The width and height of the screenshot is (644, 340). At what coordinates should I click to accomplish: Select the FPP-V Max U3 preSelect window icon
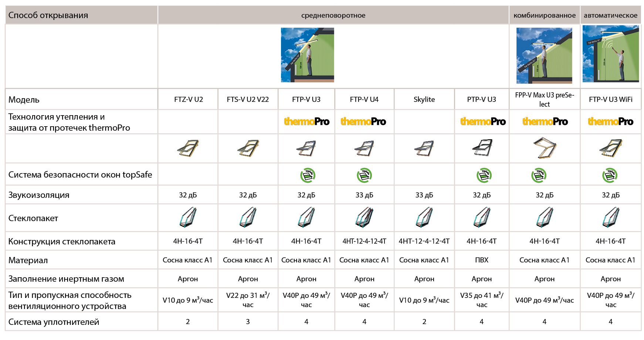coord(545,148)
